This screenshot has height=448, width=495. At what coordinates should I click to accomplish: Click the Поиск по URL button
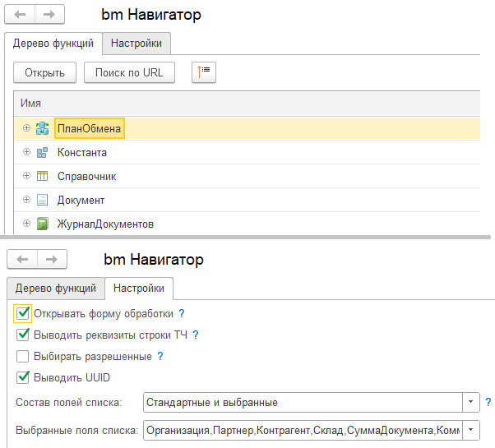pyautogui.click(x=129, y=72)
